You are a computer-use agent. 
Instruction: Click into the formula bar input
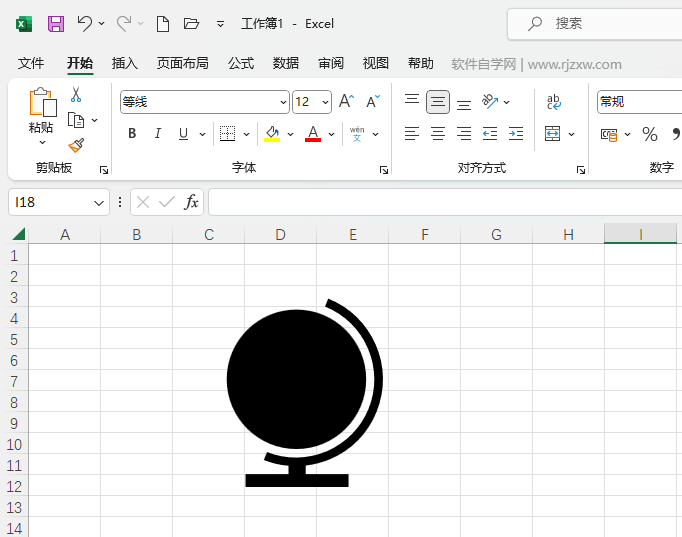tap(445, 202)
